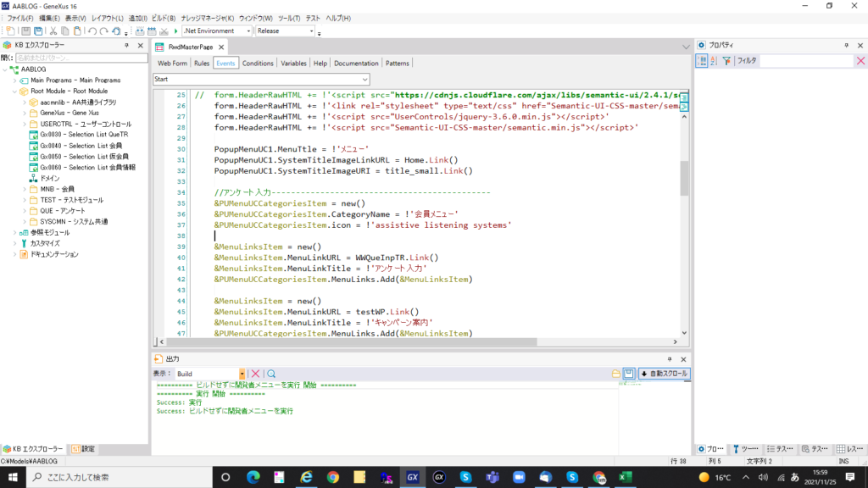Image resolution: width=868 pixels, height=488 pixels.
Task: Click the properties filter text field
Action: tap(806, 61)
